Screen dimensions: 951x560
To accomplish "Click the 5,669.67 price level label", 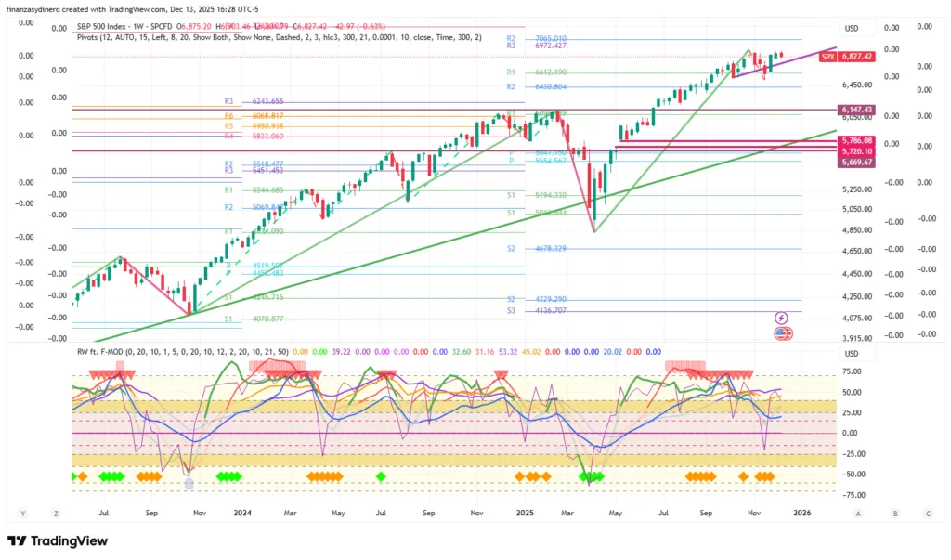I will click(x=856, y=162).
